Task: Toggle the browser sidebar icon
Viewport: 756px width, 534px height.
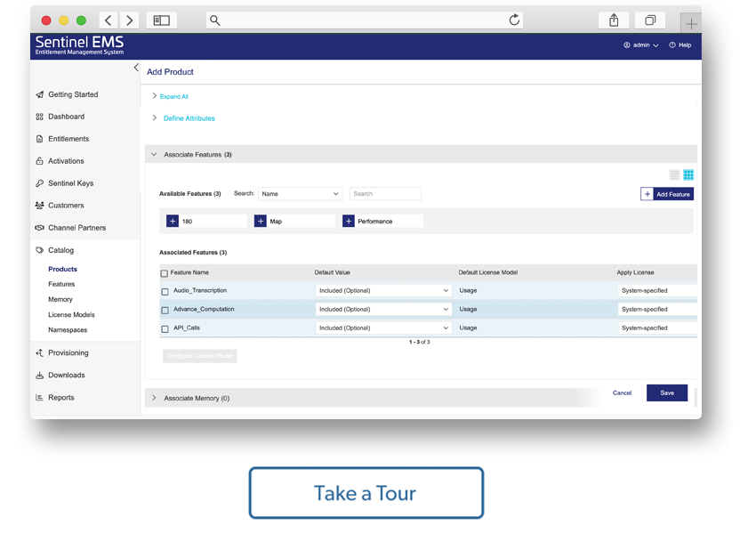Action: click(162, 20)
